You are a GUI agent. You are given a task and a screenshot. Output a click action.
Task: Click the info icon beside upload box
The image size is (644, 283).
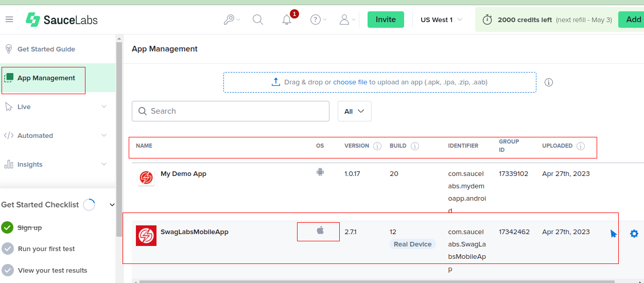[549, 82]
